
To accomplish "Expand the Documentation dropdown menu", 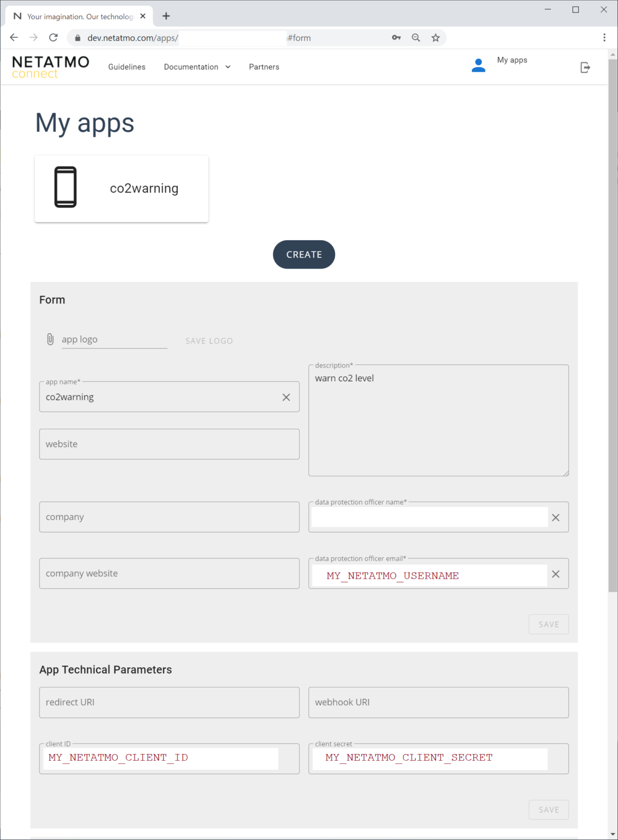I will tap(197, 67).
